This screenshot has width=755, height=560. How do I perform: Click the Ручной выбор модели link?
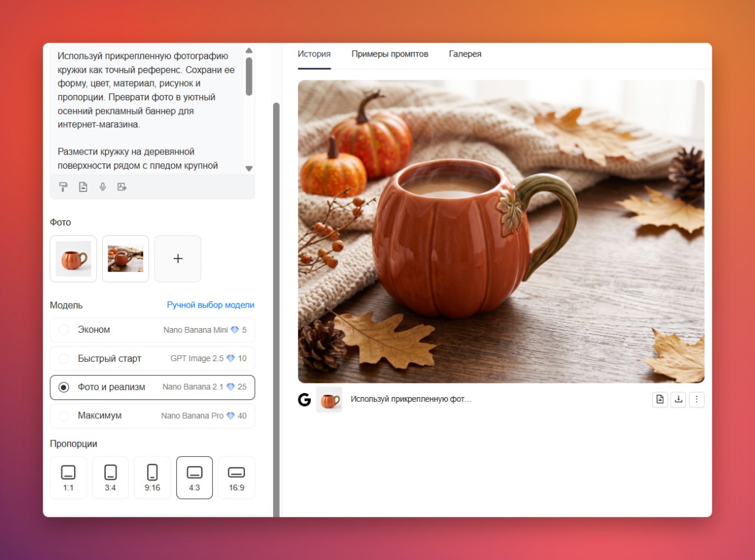click(211, 305)
